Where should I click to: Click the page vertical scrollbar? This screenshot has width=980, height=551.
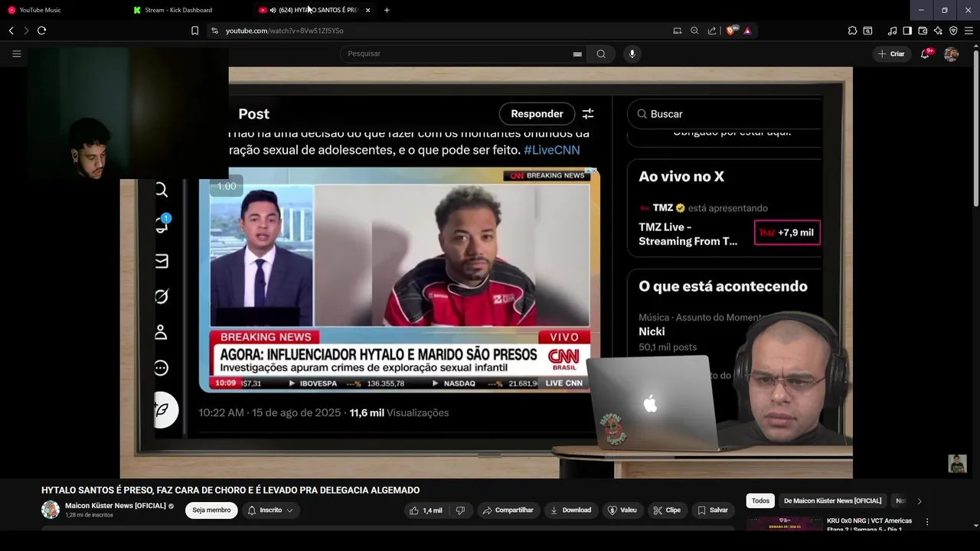pyautogui.click(x=975, y=130)
